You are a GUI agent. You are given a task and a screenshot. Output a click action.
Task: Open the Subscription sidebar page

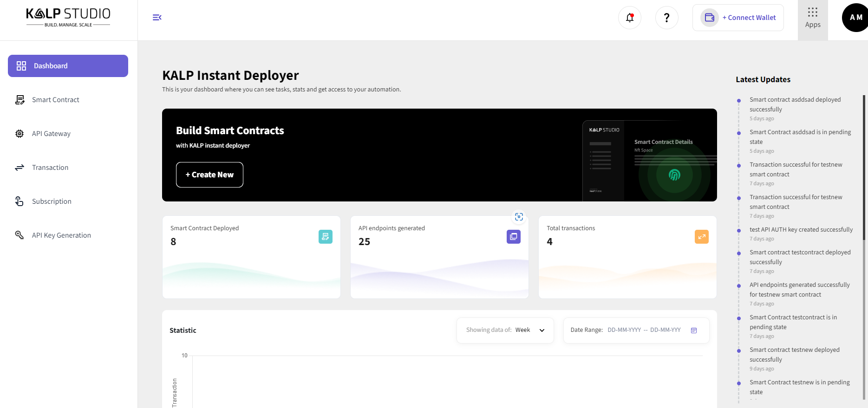52,201
